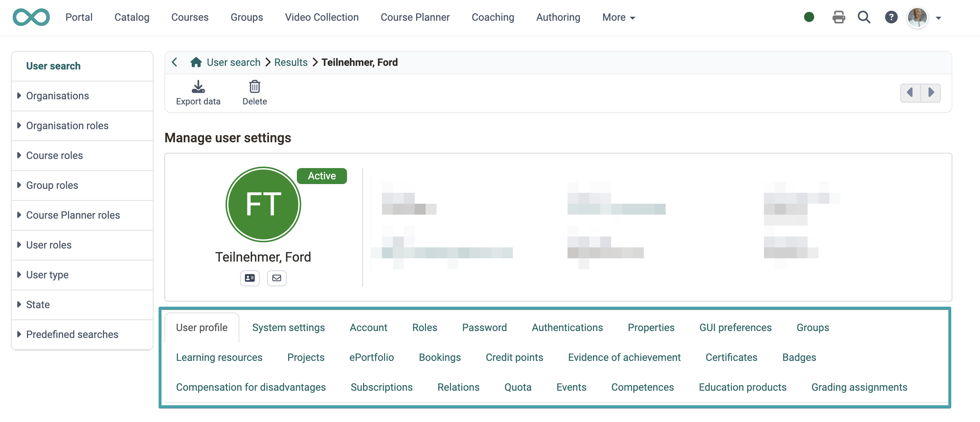This screenshot has height=422, width=980.
Task: Click Export data download icon
Action: [198, 87]
